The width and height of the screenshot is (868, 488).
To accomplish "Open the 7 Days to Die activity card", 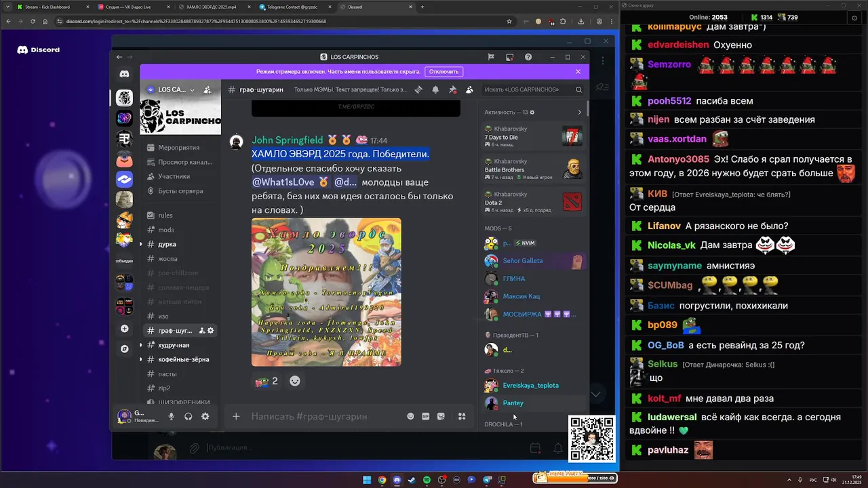I will 533,137.
